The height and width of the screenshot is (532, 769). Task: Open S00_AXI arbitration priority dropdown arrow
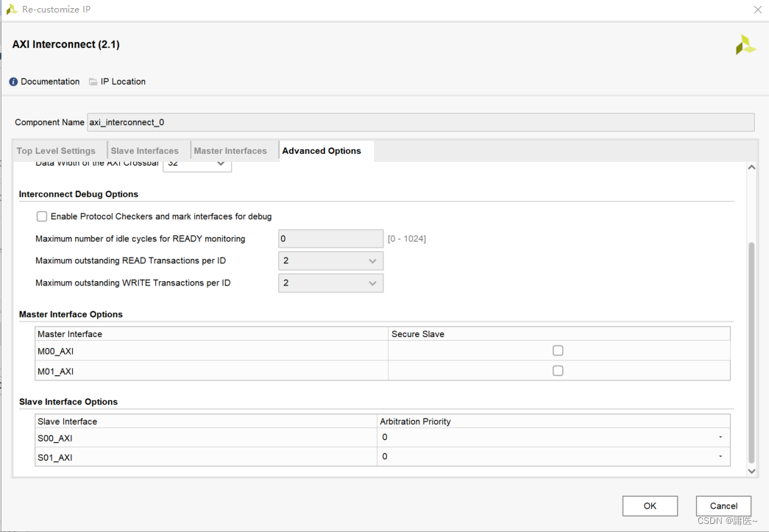720,438
